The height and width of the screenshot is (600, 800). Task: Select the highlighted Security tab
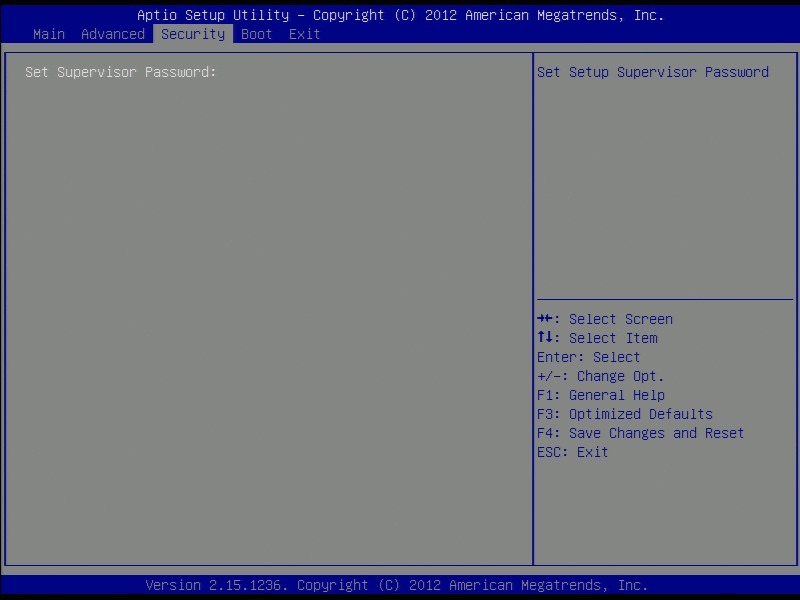pyautogui.click(x=193, y=34)
